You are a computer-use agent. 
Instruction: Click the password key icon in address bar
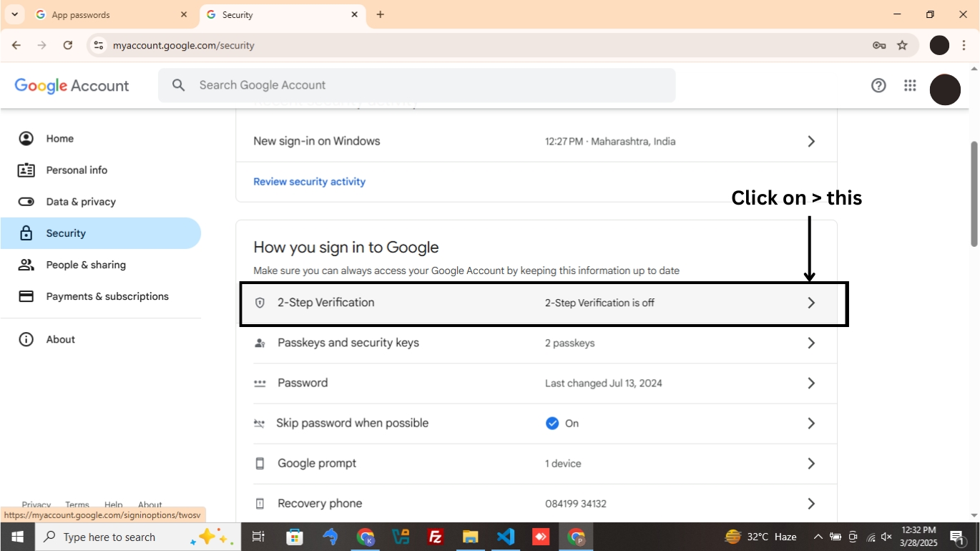coord(879,45)
